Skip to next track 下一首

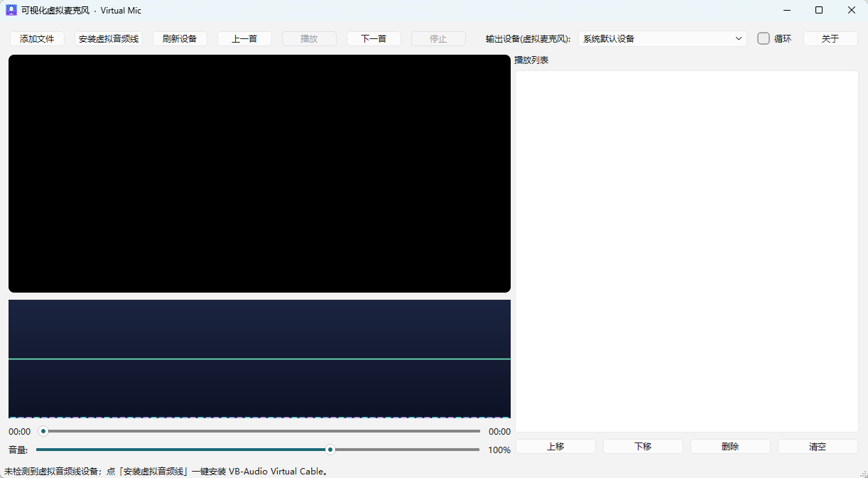click(x=374, y=39)
